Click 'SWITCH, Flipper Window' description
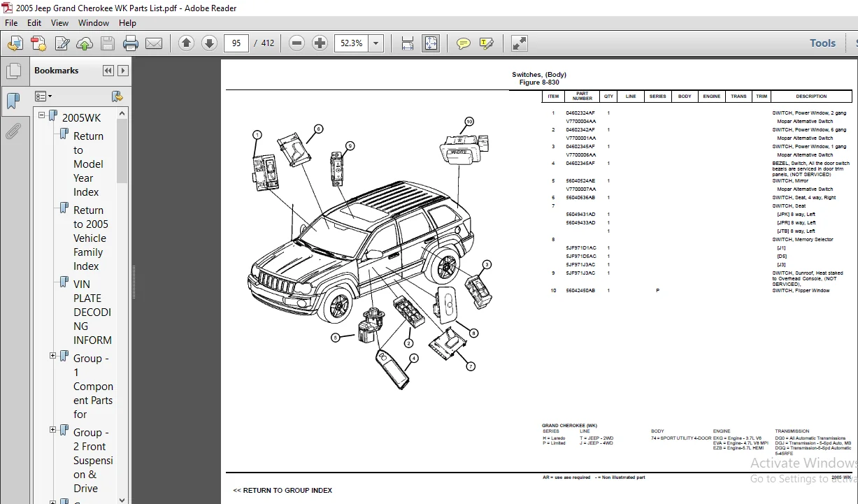The height and width of the screenshot is (504, 858). pos(801,290)
